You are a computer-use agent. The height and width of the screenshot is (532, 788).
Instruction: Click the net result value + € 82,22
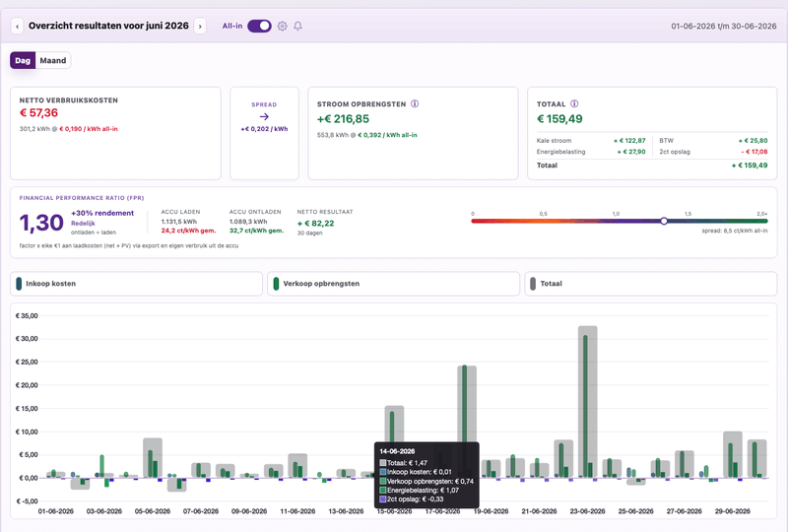pos(315,224)
